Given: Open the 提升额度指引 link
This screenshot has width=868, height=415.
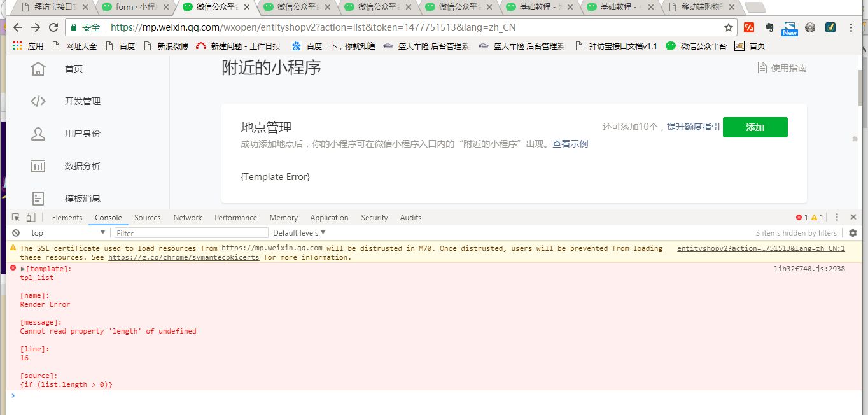Looking at the screenshot, I should coord(693,127).
